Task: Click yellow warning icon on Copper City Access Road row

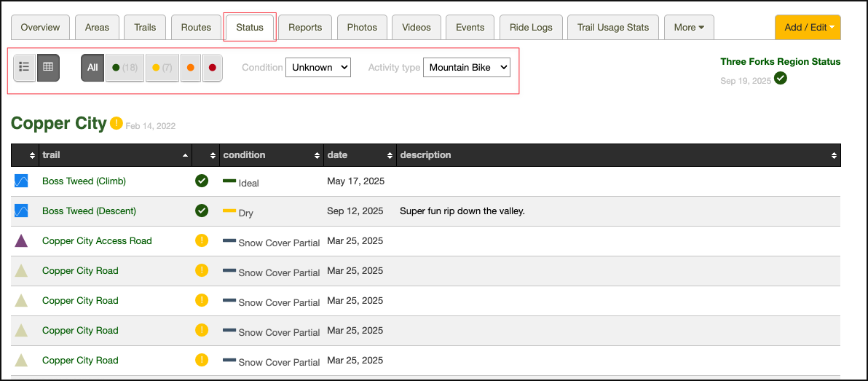Action: coord(202,240)
